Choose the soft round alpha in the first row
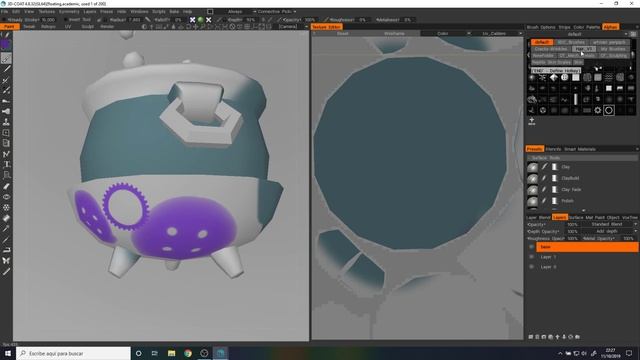Viewport: 640px width, 360px height. tap(532, 77)
